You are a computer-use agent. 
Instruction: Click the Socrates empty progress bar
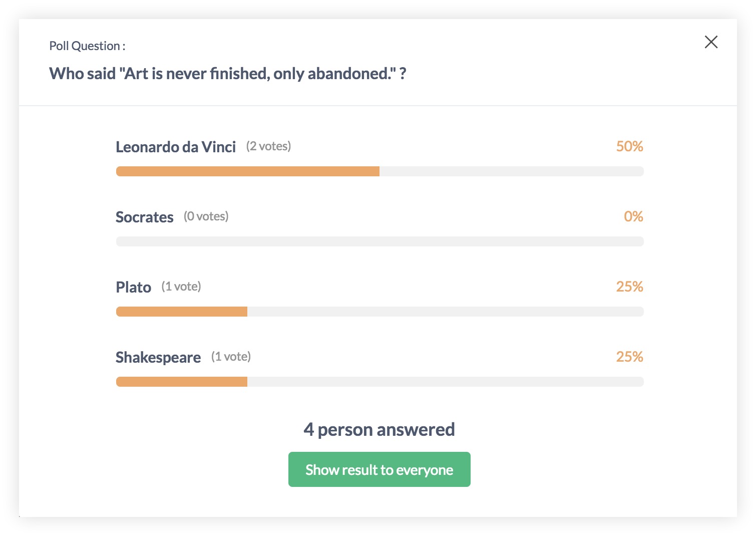tap(379, 241)
